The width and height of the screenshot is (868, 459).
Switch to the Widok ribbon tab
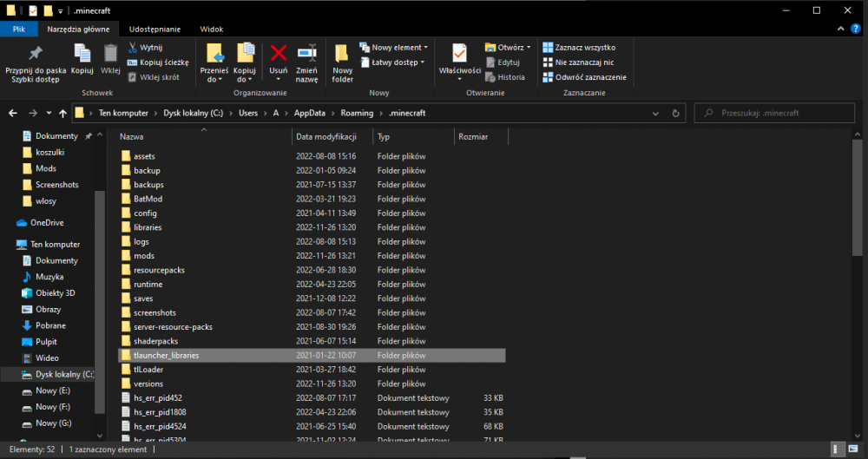coord(212,29)
